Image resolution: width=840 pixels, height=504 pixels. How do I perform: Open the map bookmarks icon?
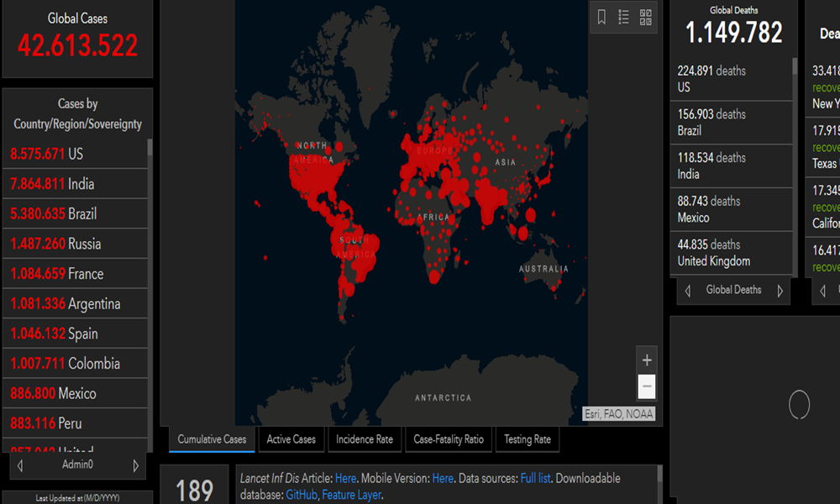click(602, 17)
